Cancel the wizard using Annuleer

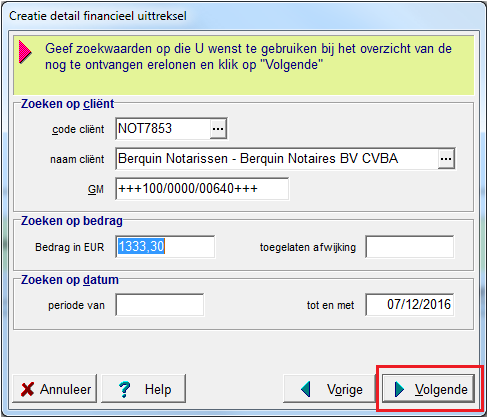click(x=55, y=389)
